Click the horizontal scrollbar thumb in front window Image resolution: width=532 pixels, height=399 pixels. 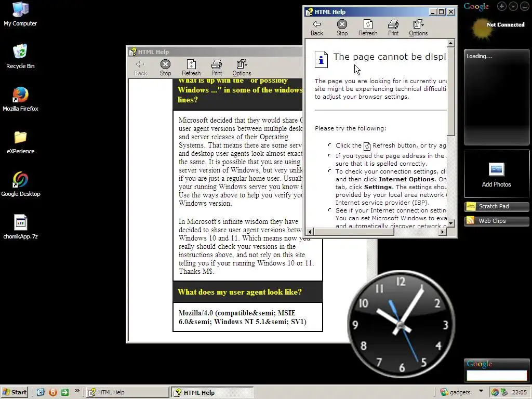coord(353,232)
